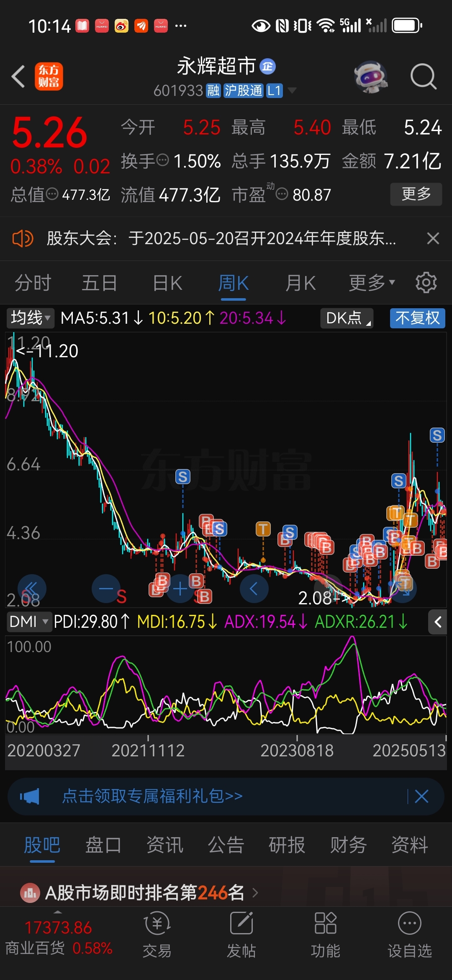This screenshot has height=980, width=452.
Task: Open the AI robot assistant icon
Action: click(370, 77)
